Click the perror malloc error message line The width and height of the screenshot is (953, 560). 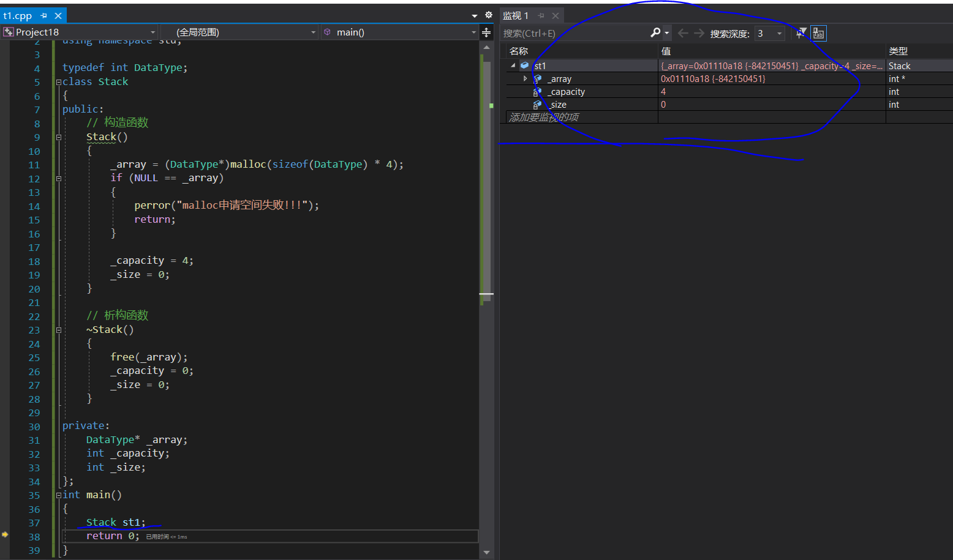[x=227, y=205]
